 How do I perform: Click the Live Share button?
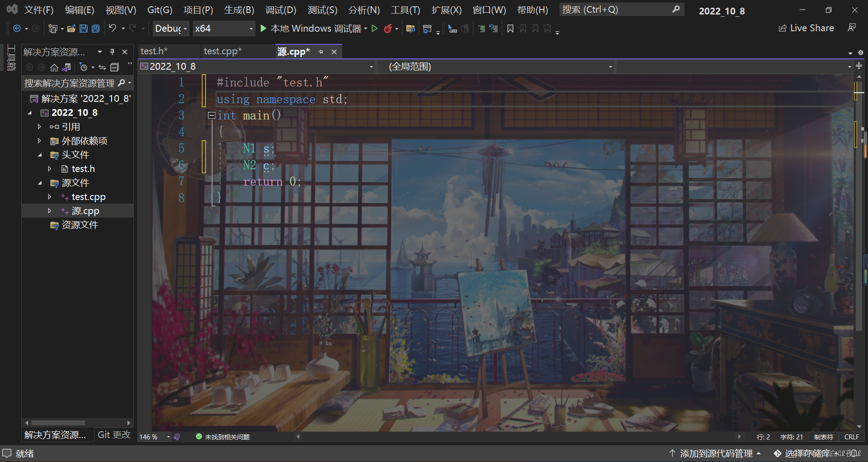point(806,28)
